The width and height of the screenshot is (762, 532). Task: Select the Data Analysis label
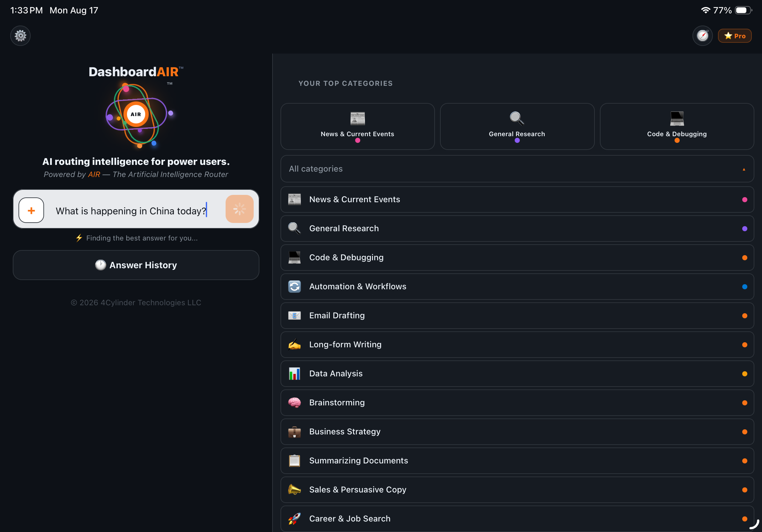pyautogui.click(x=336, y=373)
